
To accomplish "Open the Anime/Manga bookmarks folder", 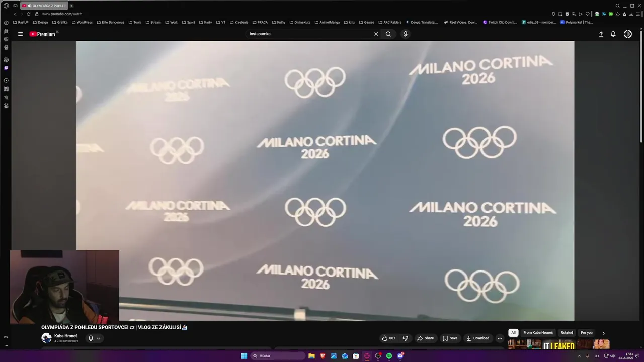I will tap(327, 23).
